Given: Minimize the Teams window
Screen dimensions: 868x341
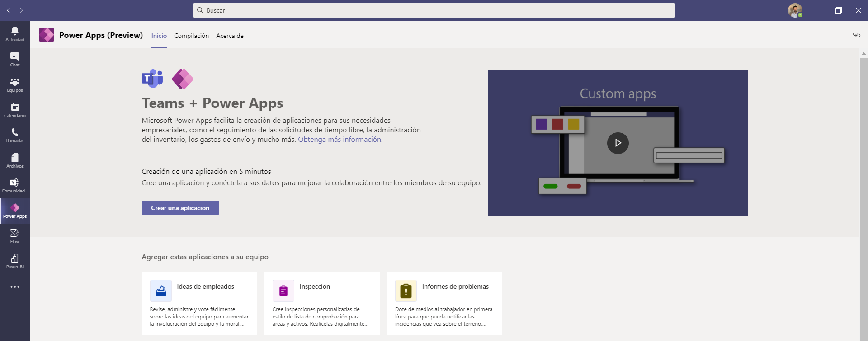Looking at the screenshot, I should click(x=819, y=10).
